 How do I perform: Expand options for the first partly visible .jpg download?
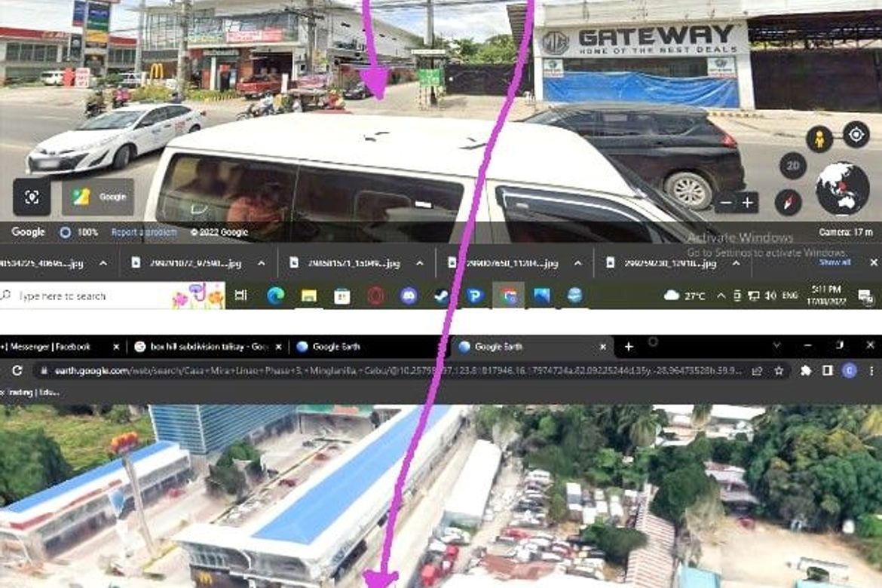pos(103,263)
